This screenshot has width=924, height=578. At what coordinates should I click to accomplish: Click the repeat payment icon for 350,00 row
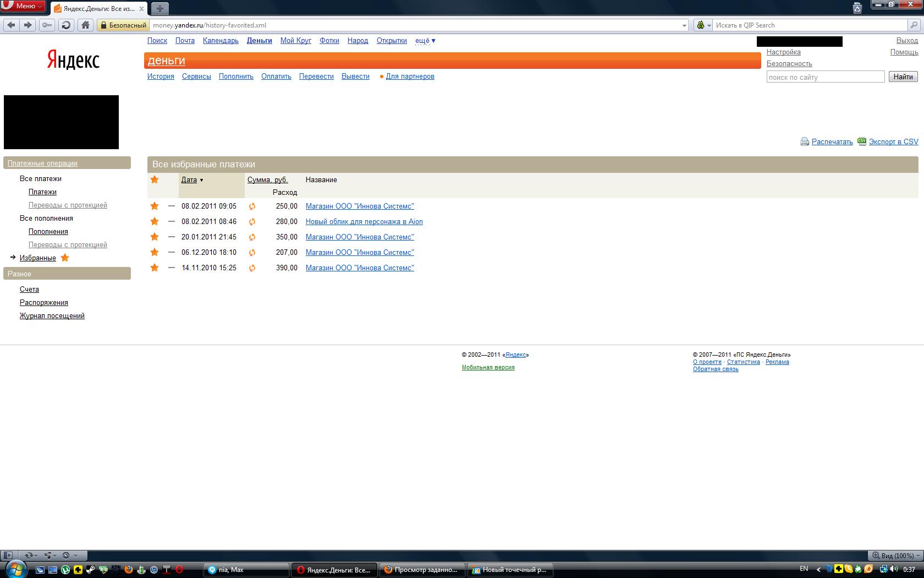pyautogui.click(x=252, y=237)
